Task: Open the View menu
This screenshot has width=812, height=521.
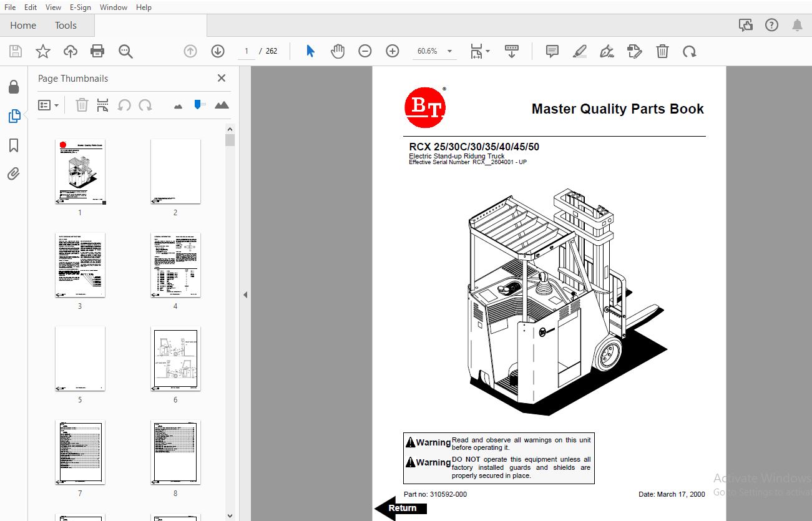Action: coord(53,7)
